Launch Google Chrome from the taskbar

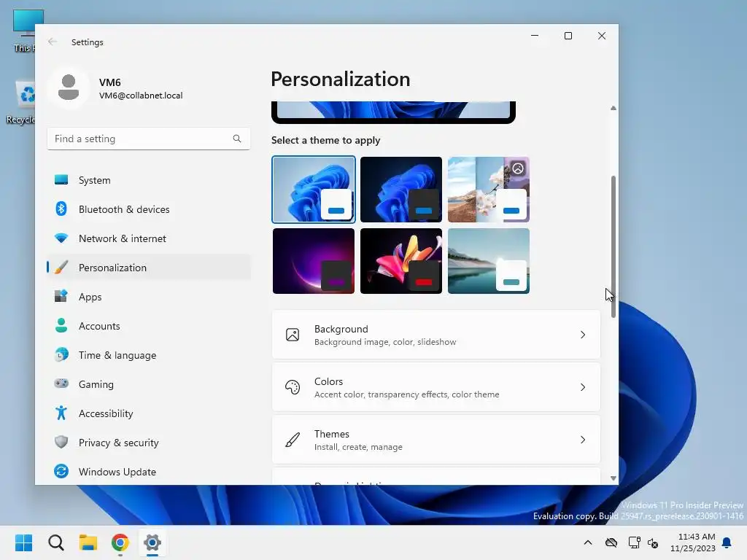pos(120,542)
